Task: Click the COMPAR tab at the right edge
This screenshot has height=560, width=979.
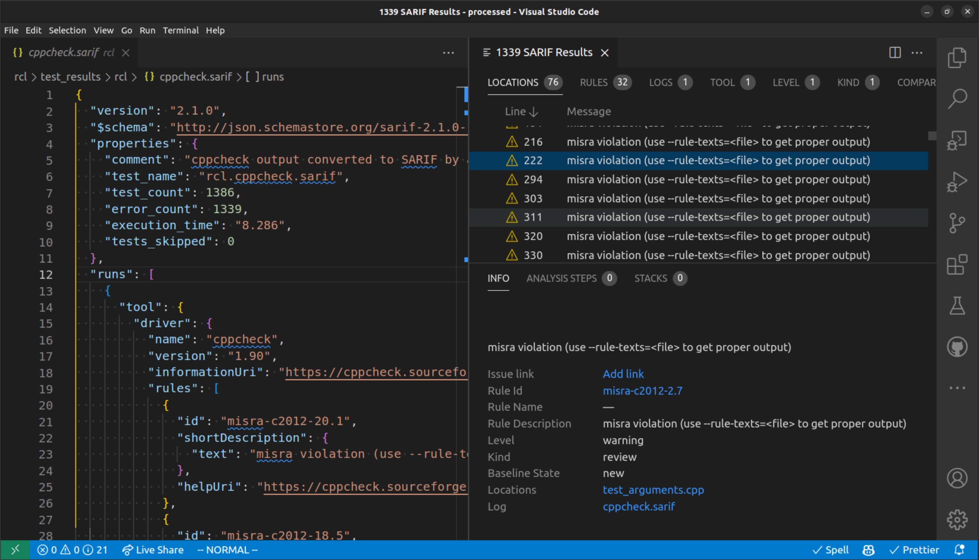Action: tap(916, 82)
